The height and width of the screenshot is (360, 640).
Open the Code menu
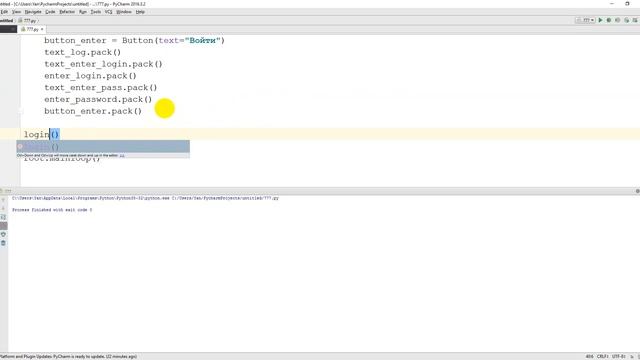click(50, 12)
